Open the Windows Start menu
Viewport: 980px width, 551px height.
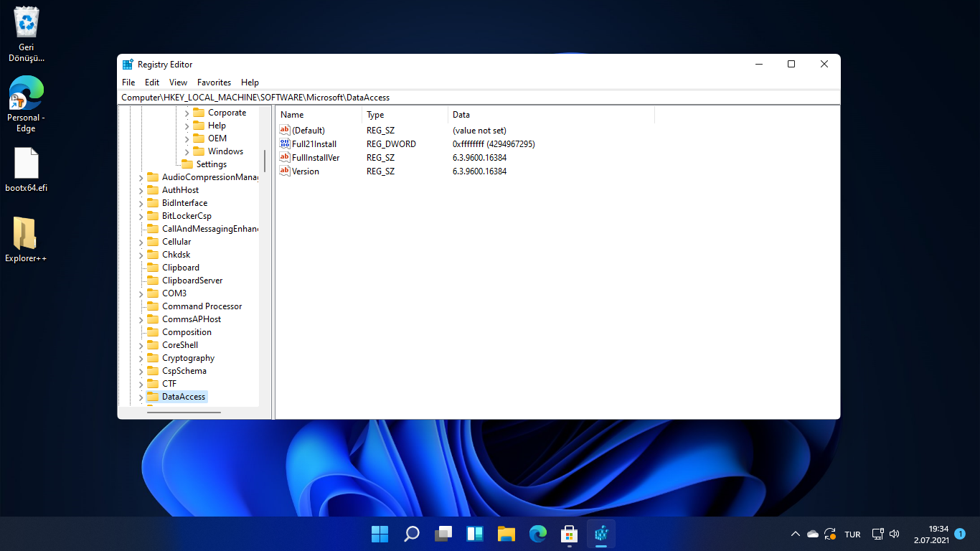[x=380, y=534]
